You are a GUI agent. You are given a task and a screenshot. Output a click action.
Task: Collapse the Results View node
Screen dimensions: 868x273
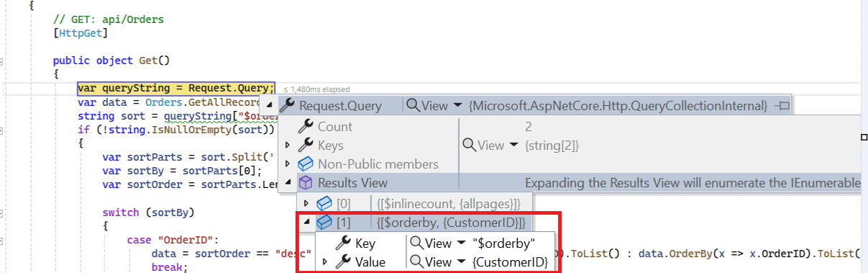coord(288,183)
